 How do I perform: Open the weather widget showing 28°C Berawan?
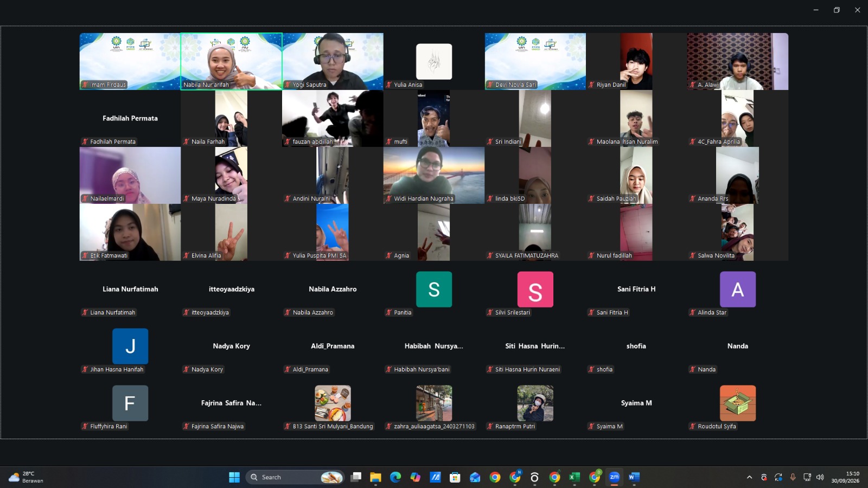click(x=25, y=477)
